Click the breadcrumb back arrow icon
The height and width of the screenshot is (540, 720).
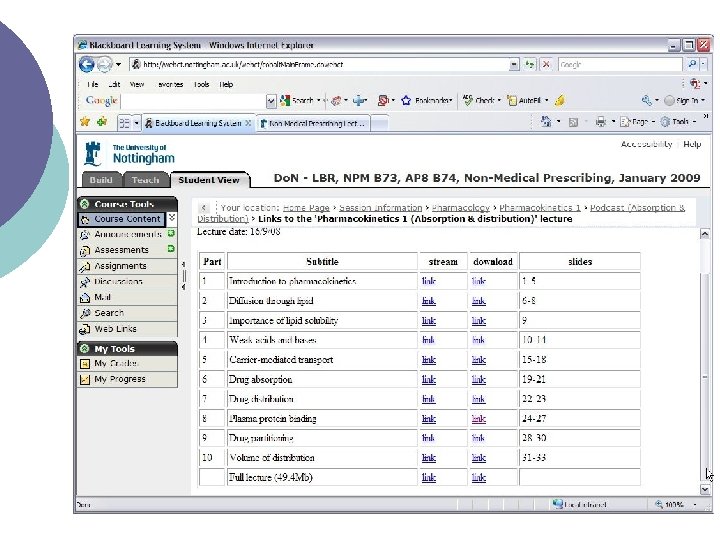coord(204,208)
